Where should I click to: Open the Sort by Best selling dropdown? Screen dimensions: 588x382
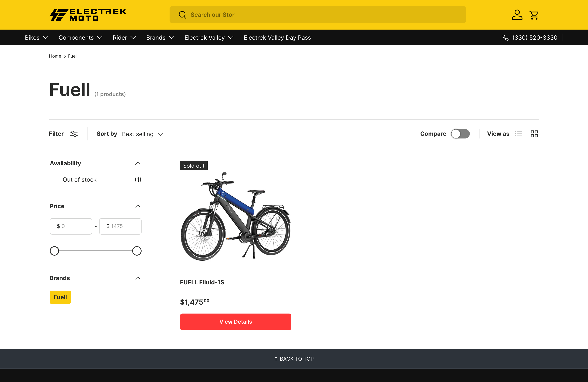pos(143,134)
